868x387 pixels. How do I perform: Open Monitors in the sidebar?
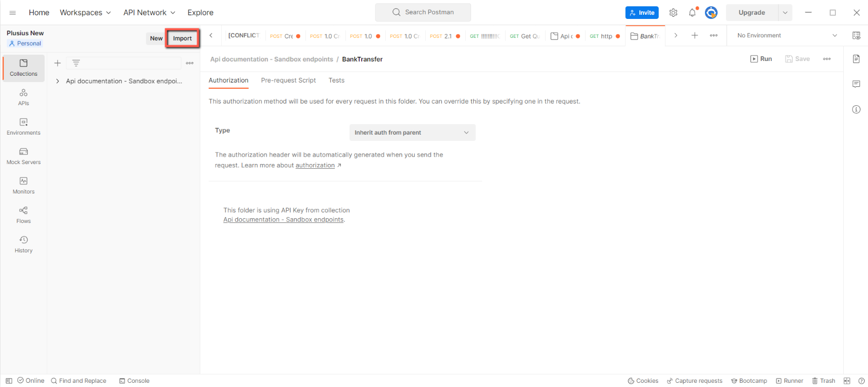point(24,186)
